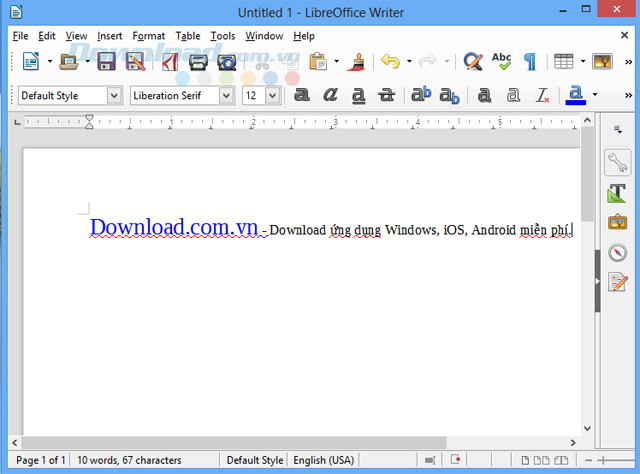Click the Download.com.vn blue text
The height and width of the screenshot is (474, 640).
click(x=174, y=227)
